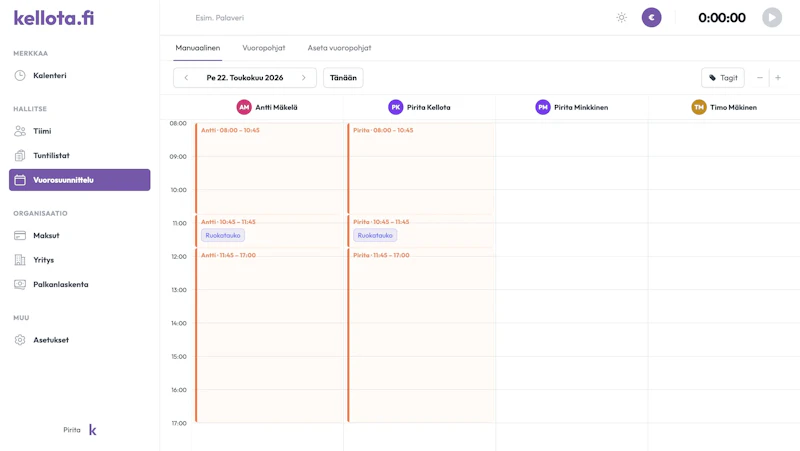Click Maksut card icon
800x451 pixels.
pyautogui.click(x=20, y=236)
